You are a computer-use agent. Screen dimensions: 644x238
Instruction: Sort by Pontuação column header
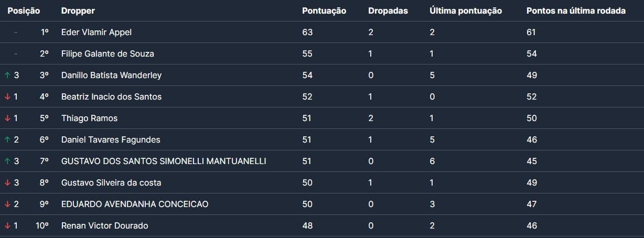pyautogui.click(x=324, y=11)
